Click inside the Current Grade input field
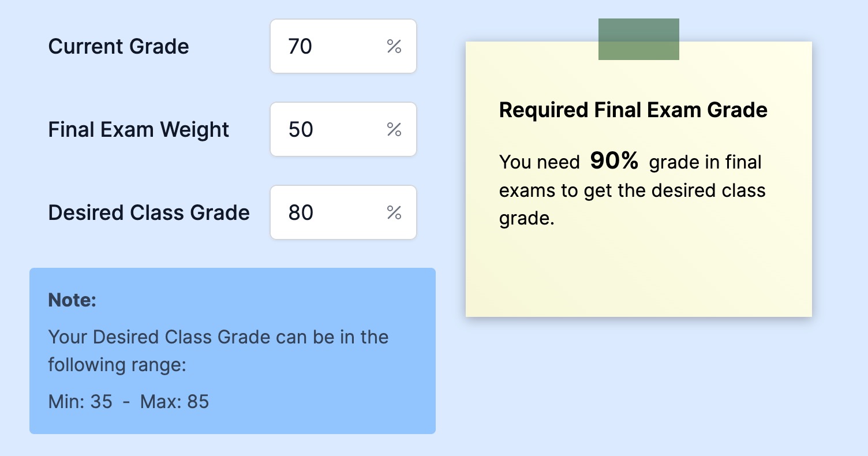Image resolution: width=868 pixels, height=456 pixels. click(x=323, y=46)
